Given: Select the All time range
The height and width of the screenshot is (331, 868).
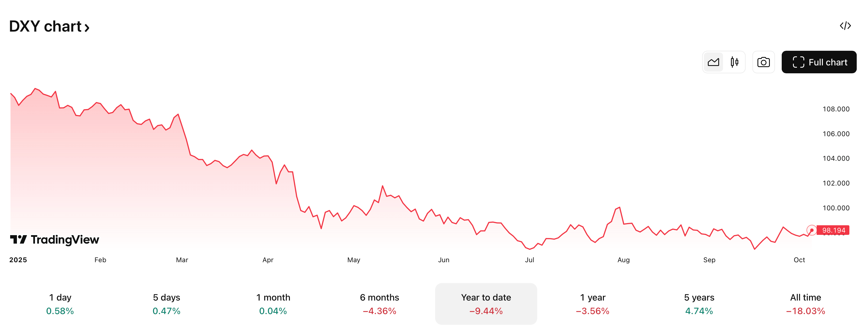Looking at the screenshot, I should tap(805, 304).
